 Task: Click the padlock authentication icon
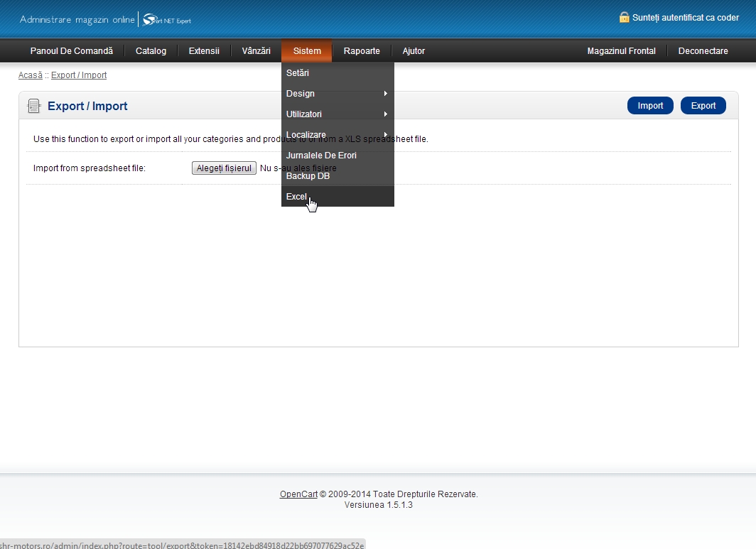coord(624,18)
